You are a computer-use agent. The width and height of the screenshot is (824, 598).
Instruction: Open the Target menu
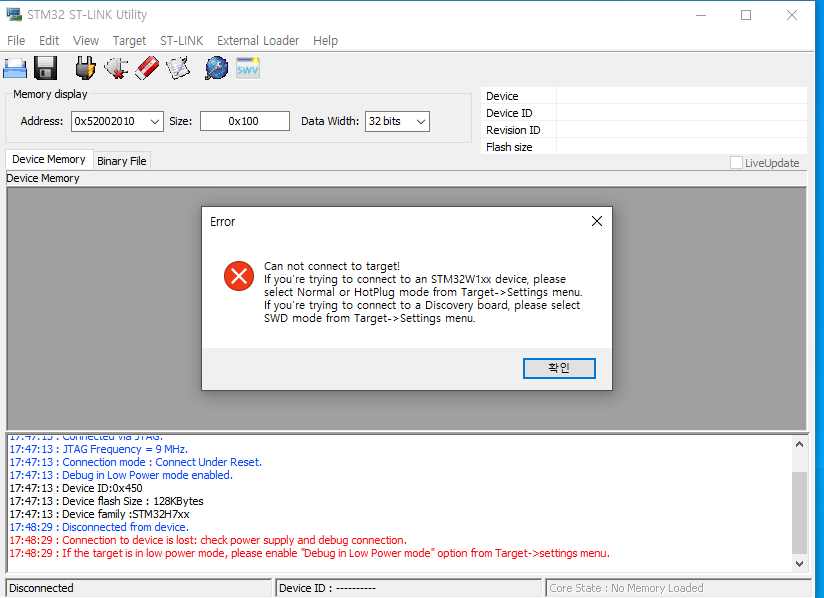[129, 40]
